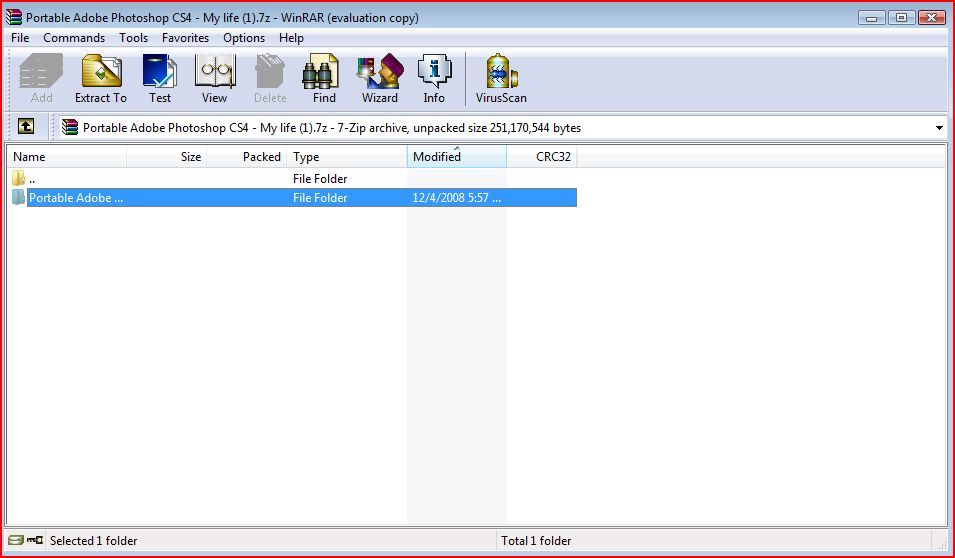This screenshot has width=955, height=558.
Task: Open the Find binoculars tool
Action: pyautogui.click(x=324, y=79)
